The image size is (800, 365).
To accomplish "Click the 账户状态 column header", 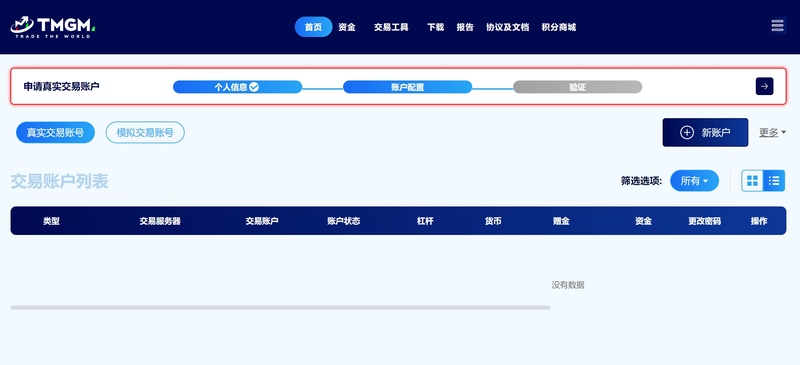I will (x=344, y=221).
